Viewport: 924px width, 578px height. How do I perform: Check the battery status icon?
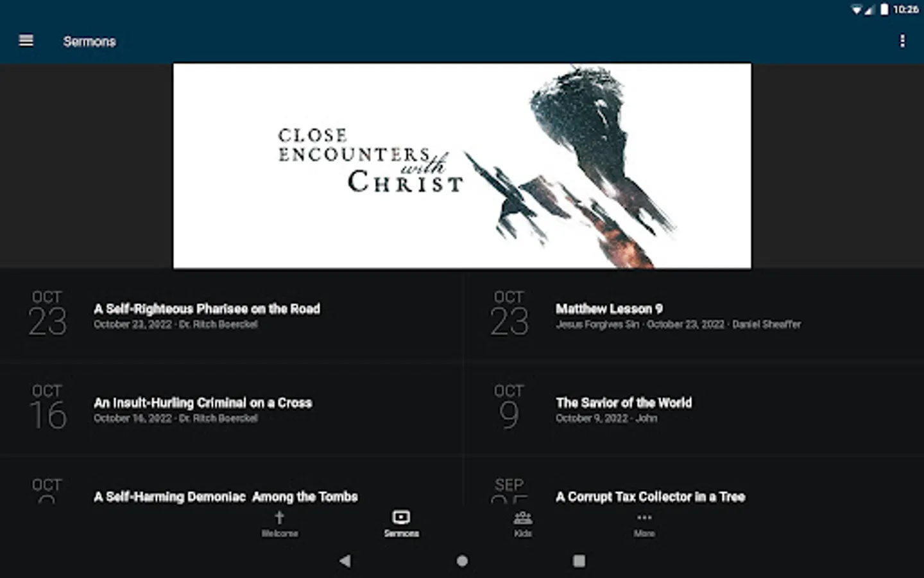pos(884,9)
